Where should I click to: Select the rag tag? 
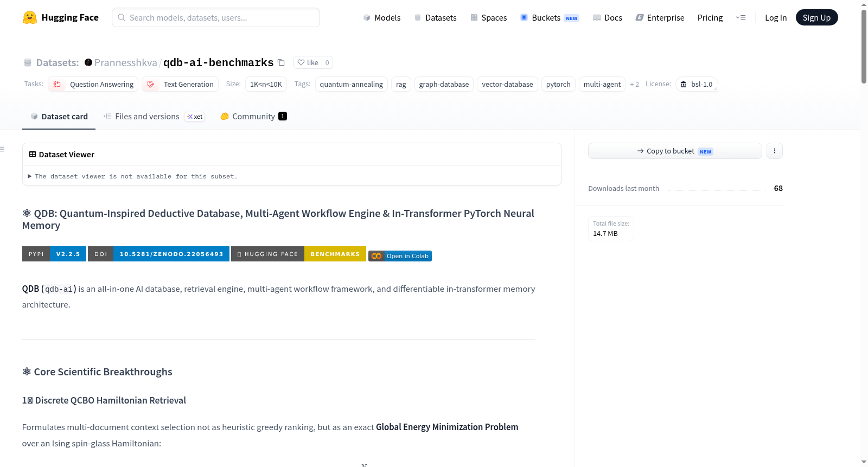click(401, 84)
